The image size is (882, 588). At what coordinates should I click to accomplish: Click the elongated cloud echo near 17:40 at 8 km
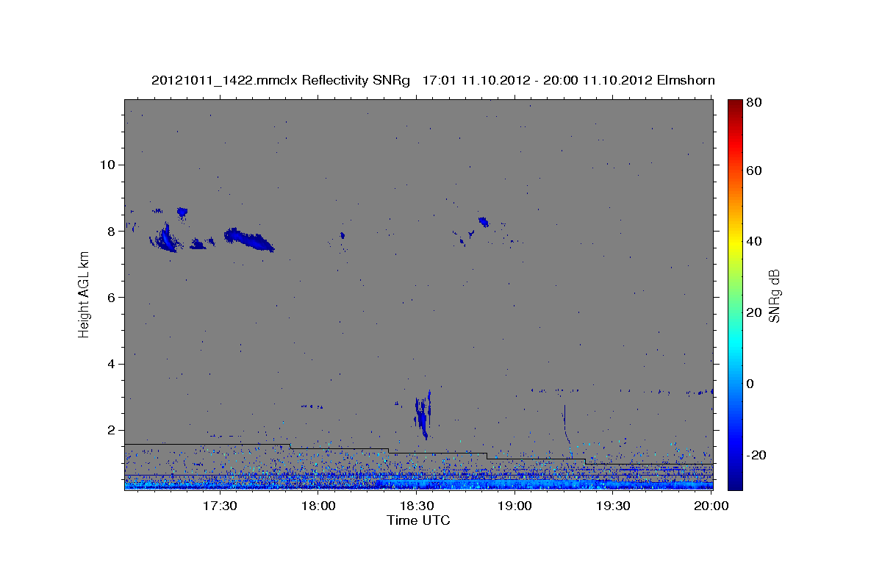(x=249, y=239)
